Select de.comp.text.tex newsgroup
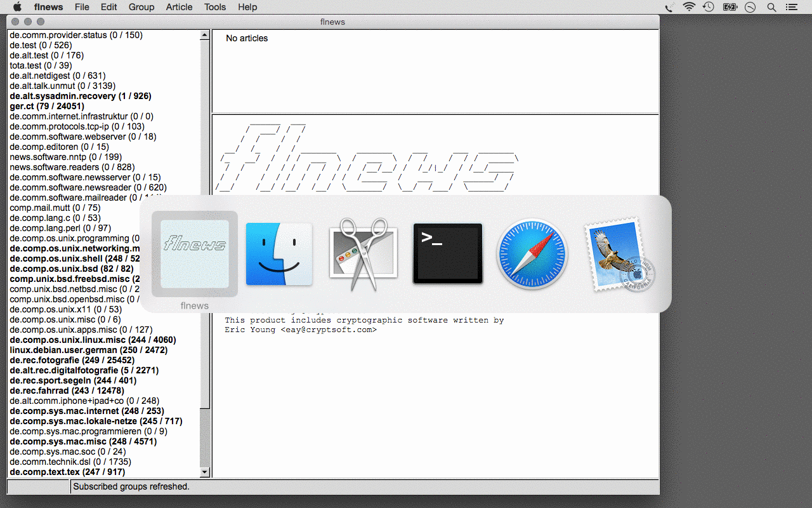Viewport: 812px width, 508px height. click(67, 472)
